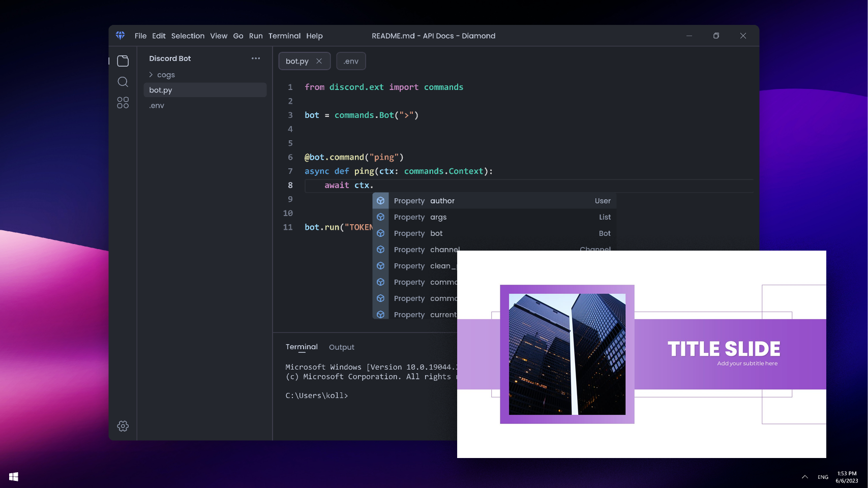The width and height of the screenshot is (868, 488).
Task: Open the Terminal menu
Action: [x=284, y=36]
